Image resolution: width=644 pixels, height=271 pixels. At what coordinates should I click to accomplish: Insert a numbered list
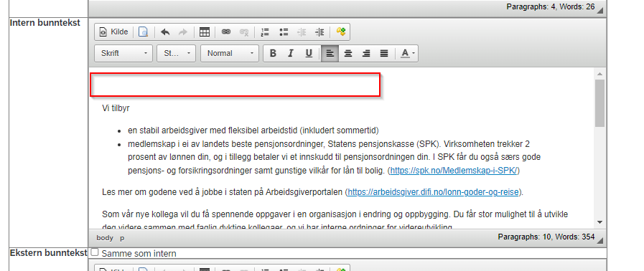[266, 32]
